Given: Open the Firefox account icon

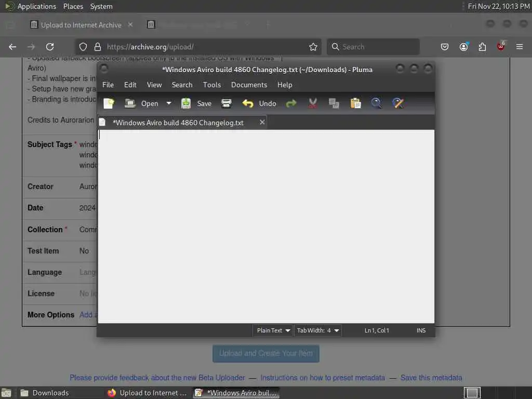Looking at the screenshot, I should click(x=464, y=47).
